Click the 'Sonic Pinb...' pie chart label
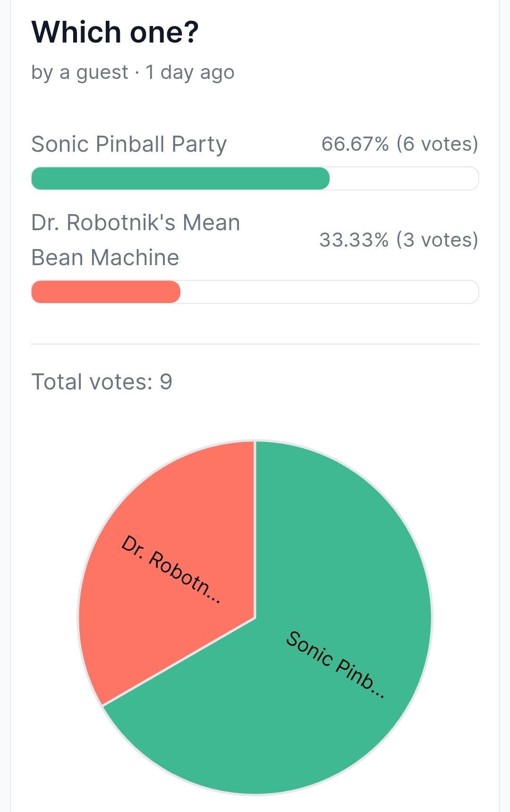This screenshot has width=510, height=812. tap(336, 664)
